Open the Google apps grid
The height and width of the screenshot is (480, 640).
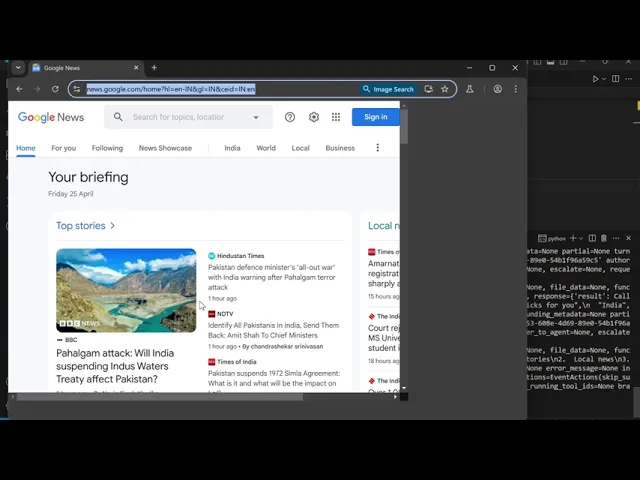[x=336, y=117]
